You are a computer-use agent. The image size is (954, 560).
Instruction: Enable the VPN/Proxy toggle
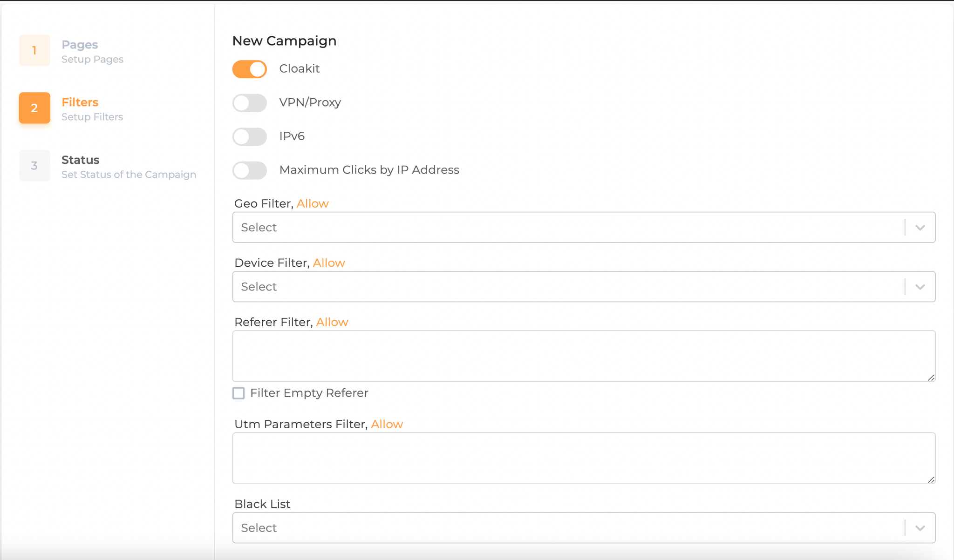tap(250, 103)
